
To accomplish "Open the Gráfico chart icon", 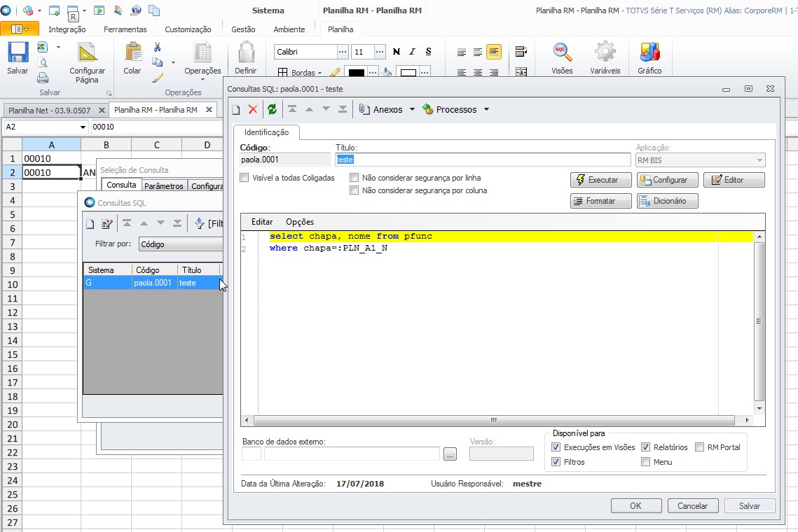I will point(650,53).
